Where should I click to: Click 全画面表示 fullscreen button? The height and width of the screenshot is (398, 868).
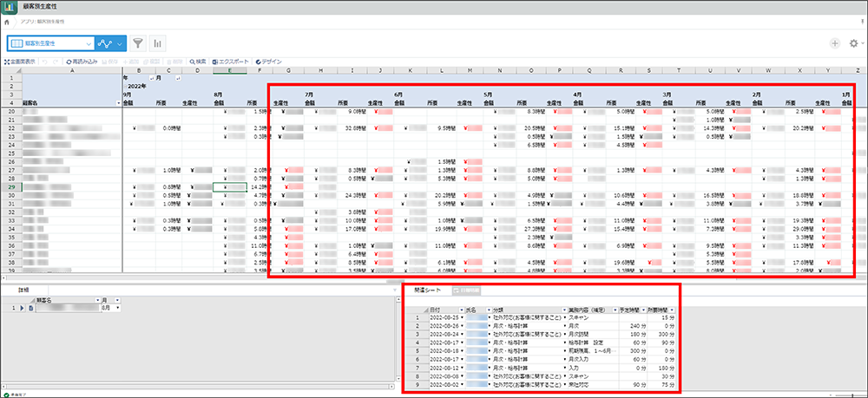(19, 62)
